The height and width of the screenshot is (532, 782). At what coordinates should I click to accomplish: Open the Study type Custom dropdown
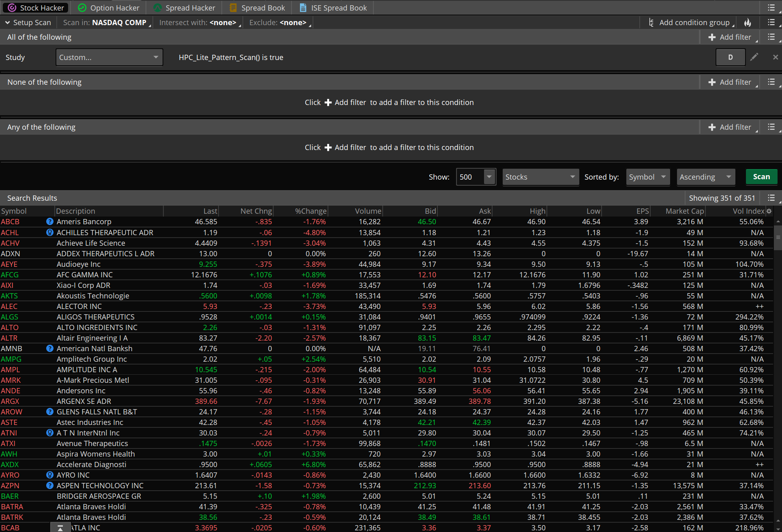pos(109,57)
